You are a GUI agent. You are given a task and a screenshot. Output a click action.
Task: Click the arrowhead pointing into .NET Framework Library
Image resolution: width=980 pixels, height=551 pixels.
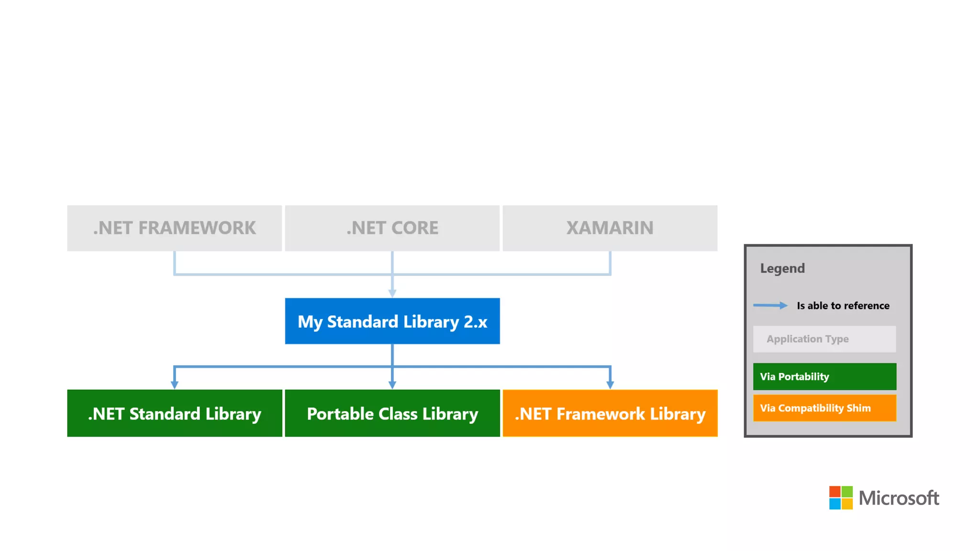(610, 385)
